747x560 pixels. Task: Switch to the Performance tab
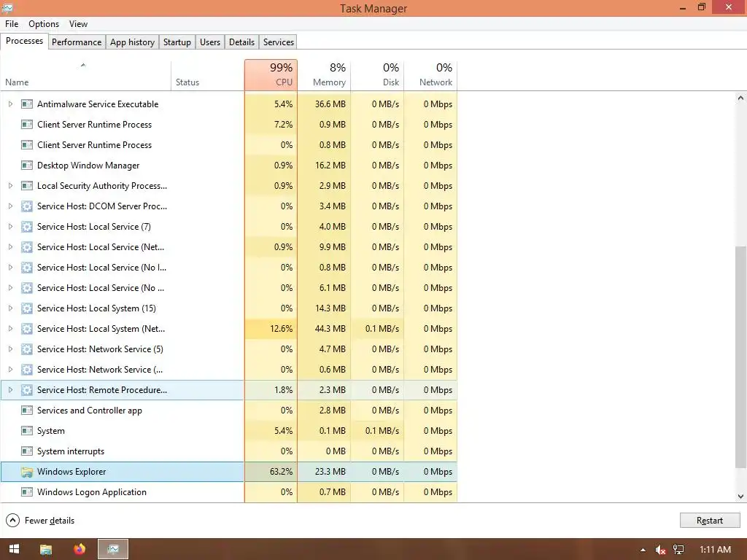[77, 42]
